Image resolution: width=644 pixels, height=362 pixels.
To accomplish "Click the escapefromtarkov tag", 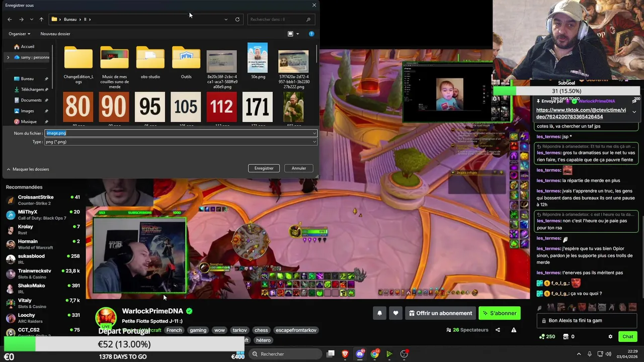I will coord(296,330).
